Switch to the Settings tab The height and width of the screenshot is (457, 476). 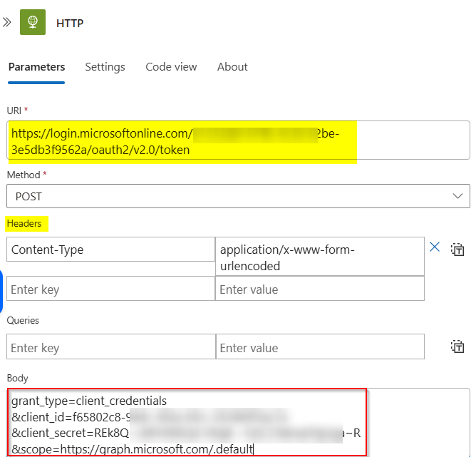(x=105, y=67)
